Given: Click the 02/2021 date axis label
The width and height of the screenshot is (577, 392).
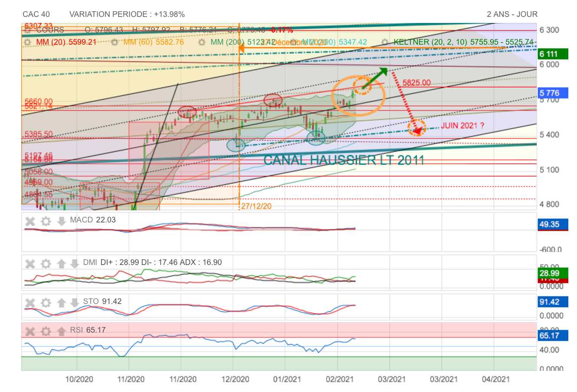Looking at the screenshot, I should coord(339,379).
